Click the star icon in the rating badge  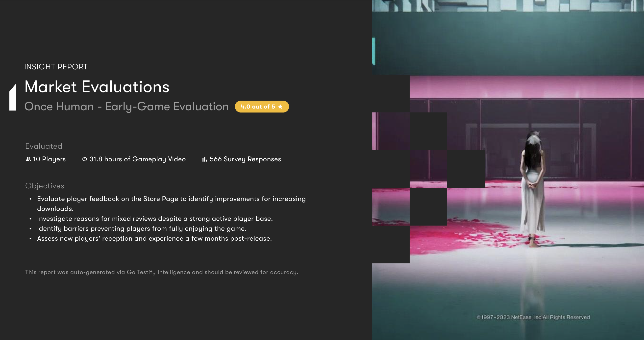280,107
